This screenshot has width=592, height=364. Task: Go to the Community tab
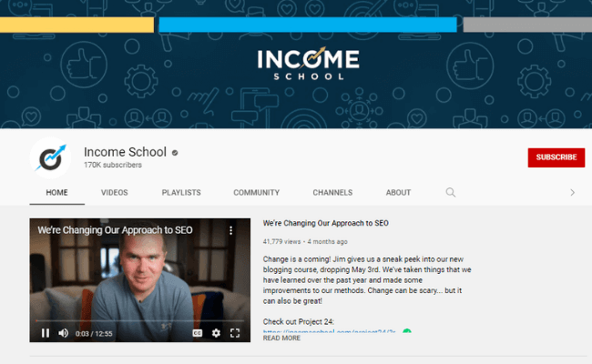tap(256, 192)
